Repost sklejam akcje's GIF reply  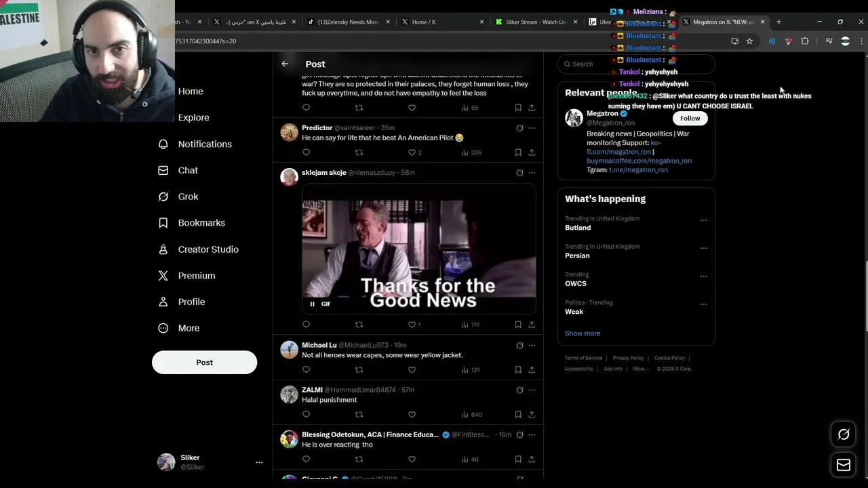[x=359, y=325]
